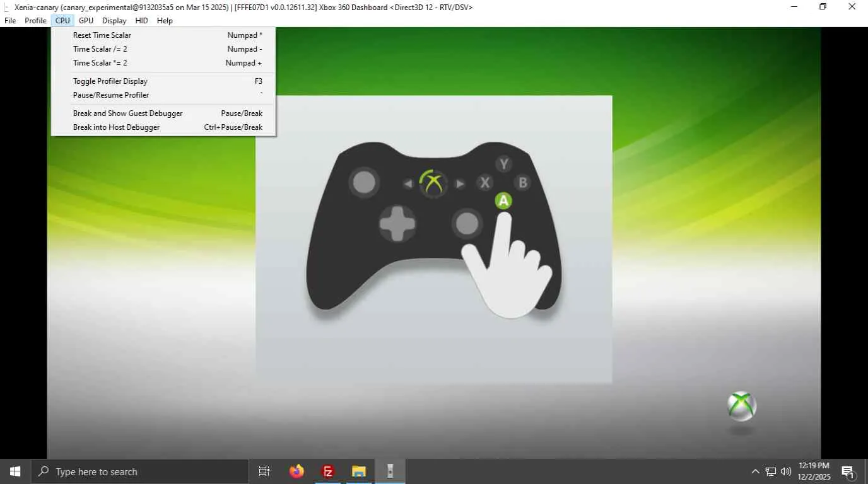The image size is (868, 484).
Task: Open the volume tray icon
Action: click(786, 471)
